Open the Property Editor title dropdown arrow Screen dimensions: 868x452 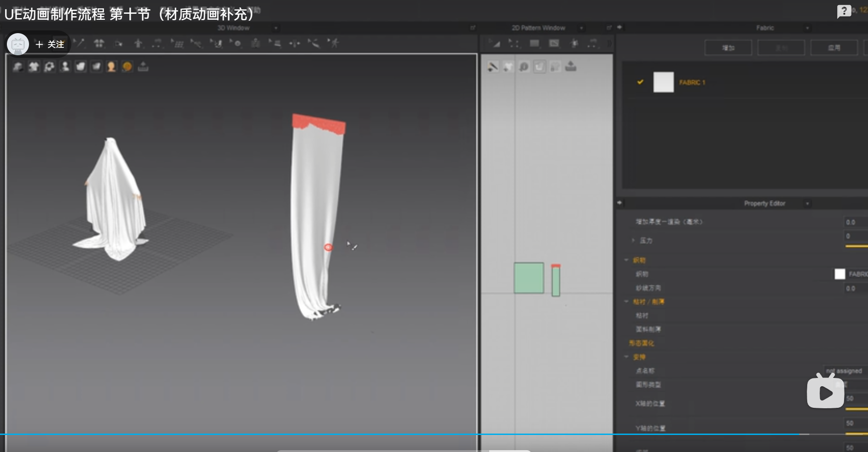tap(807, 203)
